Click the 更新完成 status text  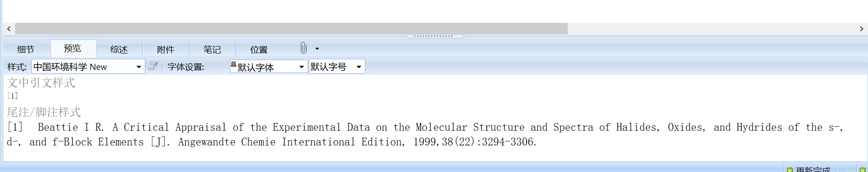point(813,169)
